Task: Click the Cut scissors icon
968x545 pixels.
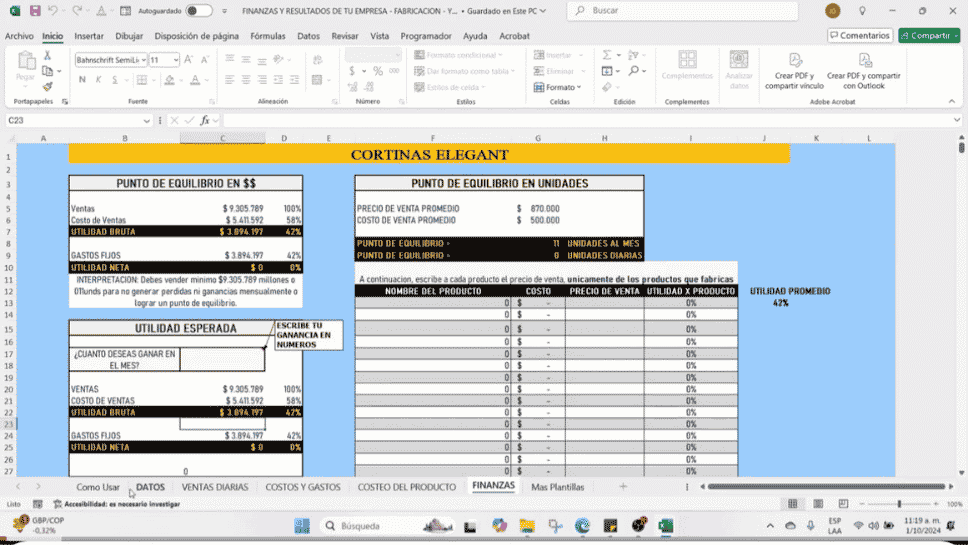Action: click(x=47, y=56)
